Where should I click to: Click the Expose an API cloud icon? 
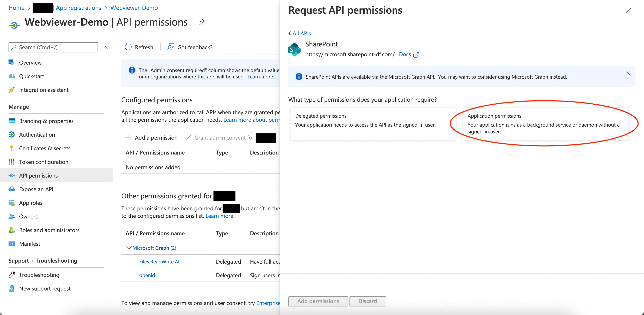pos(11,189)
